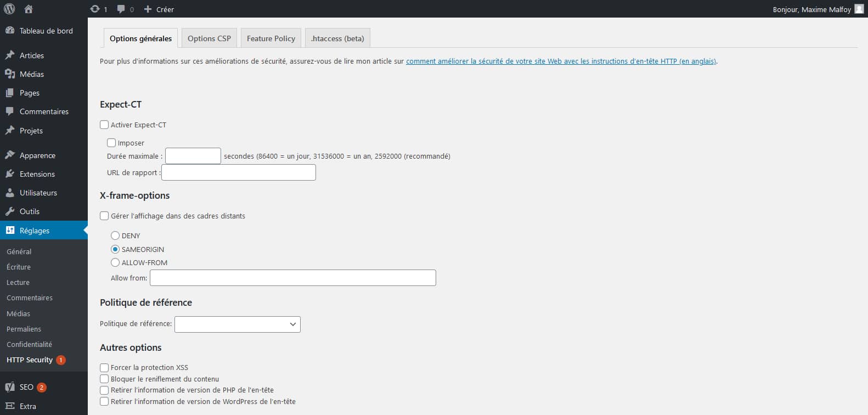Choose the ALLOW-FROM radio option
Viewport: 868px width, 415px height.
(115, 262)
